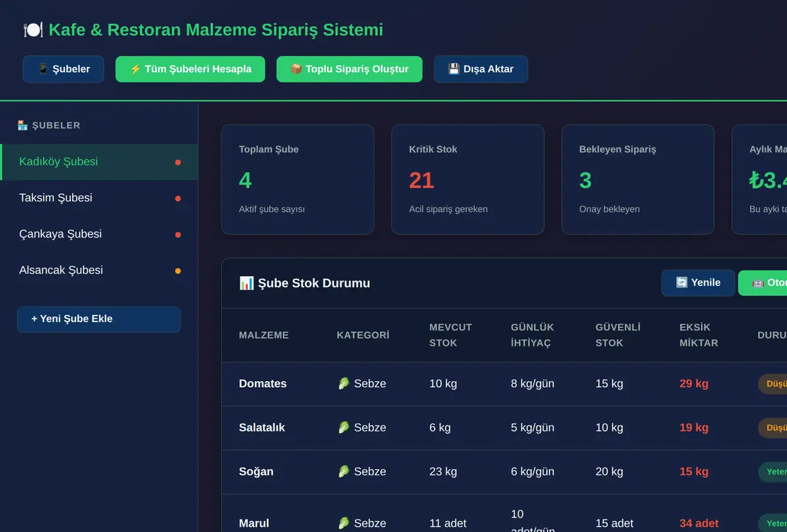This screenshot has height=532, width=787.
Task: Create a bulk order with Toplu Sipariş Oluştur
Action: pos(350,69)
